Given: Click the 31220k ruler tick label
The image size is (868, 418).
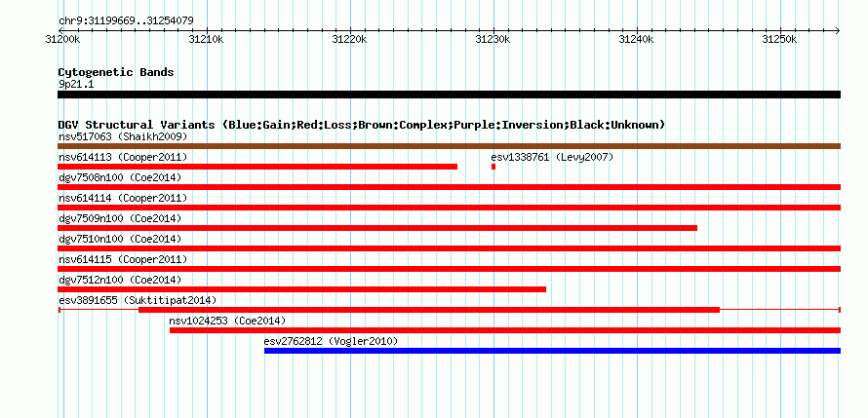Looking at the screenshot, I should [x=349, y=39].
